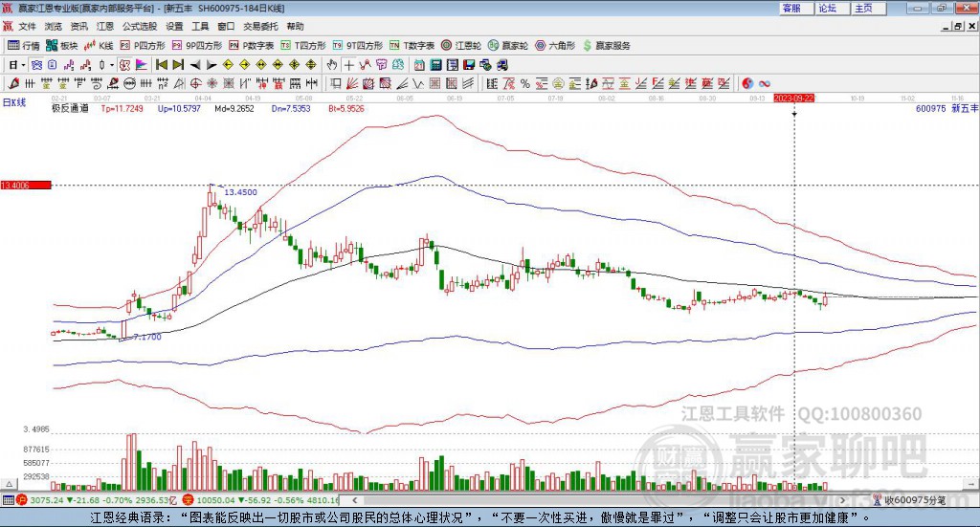980x527 pixels.
Task: Open the 资讯 menu
Action: (x=78, y=26)
